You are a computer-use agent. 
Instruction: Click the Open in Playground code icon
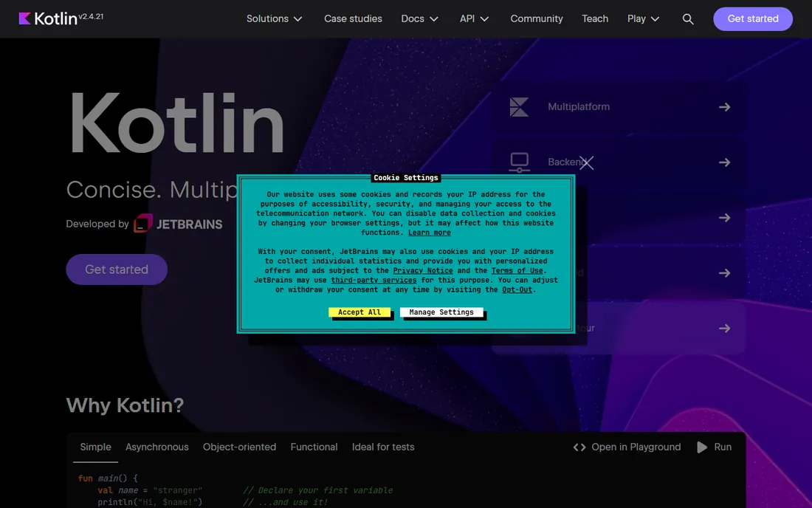point(579,447)
